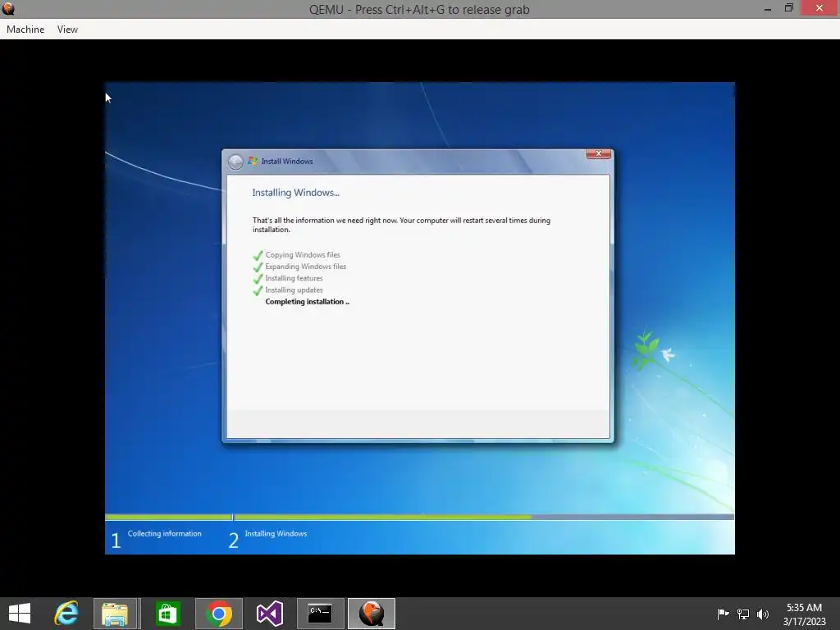
Task: Click 'Installing features' text
Action: click(x=294, y=279)
